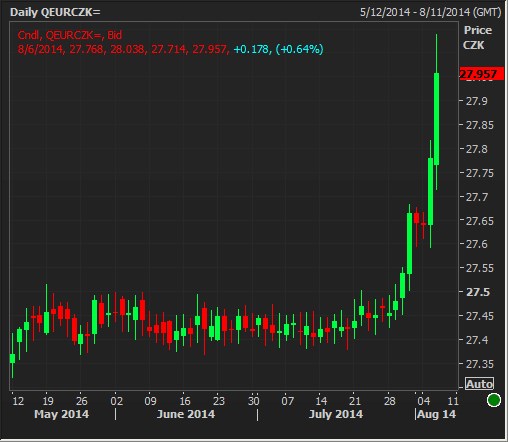Click the 'Cndl, QEURCZK=, Bid' legend line
This screenshot has height=442, width=508.
click(70, 35)
